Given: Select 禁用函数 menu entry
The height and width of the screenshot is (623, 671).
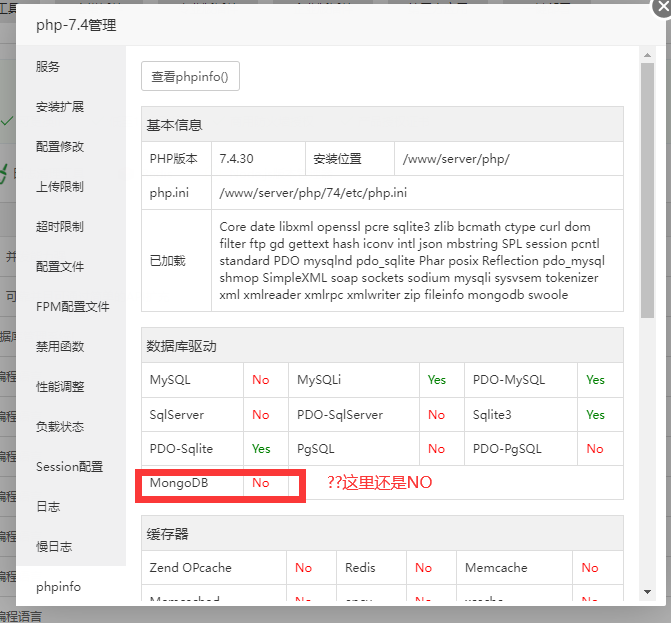Looking at the screenshot, I should [x=59, y=347].
